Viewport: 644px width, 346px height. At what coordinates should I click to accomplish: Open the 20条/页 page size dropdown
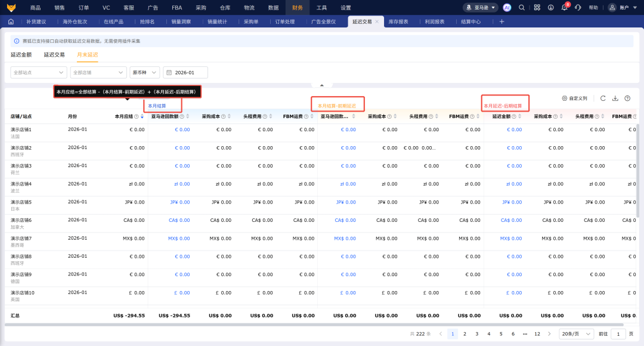(576, 333)
